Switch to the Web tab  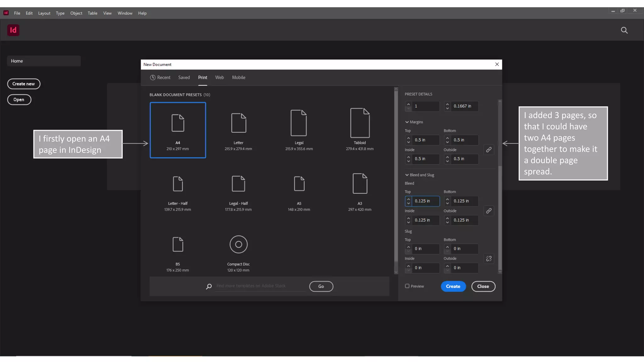[219, 77]
